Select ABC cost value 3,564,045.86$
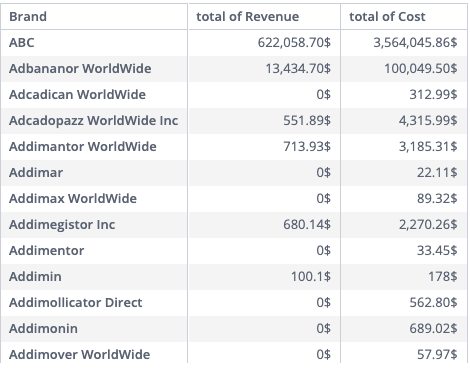 coord(415,42)
